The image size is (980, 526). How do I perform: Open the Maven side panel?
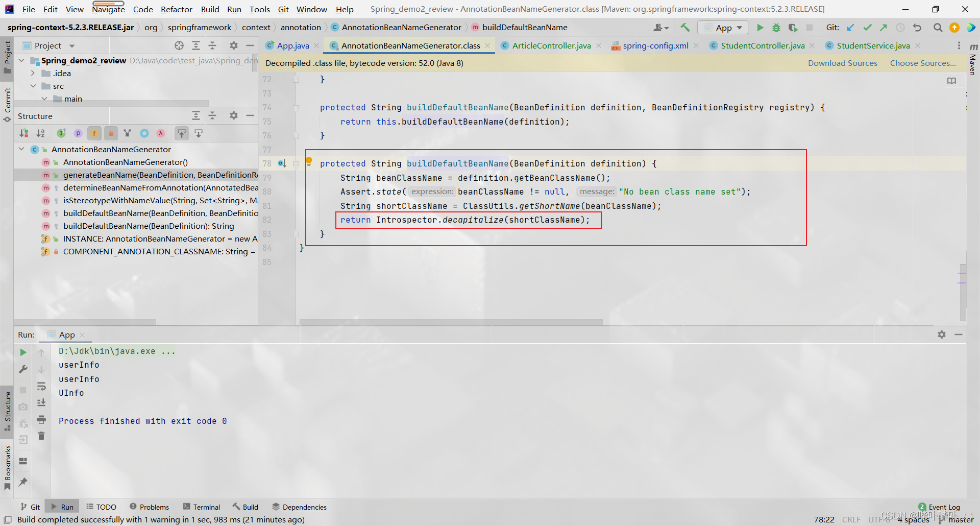[973, 60]
